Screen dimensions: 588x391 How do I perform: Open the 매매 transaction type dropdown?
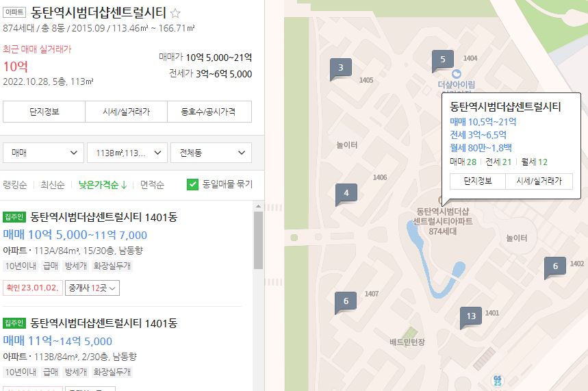coord(44,153)
